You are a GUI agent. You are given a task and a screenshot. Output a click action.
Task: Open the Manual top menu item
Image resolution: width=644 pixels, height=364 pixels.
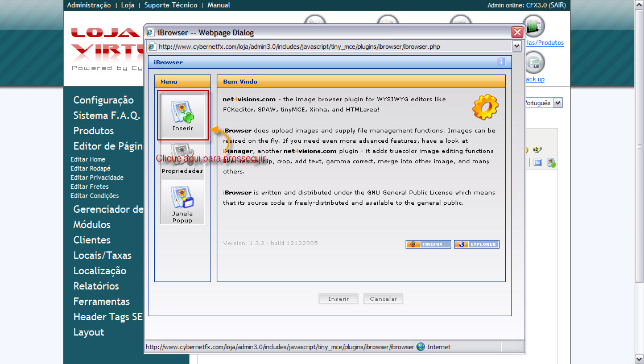tap(219, 5)
